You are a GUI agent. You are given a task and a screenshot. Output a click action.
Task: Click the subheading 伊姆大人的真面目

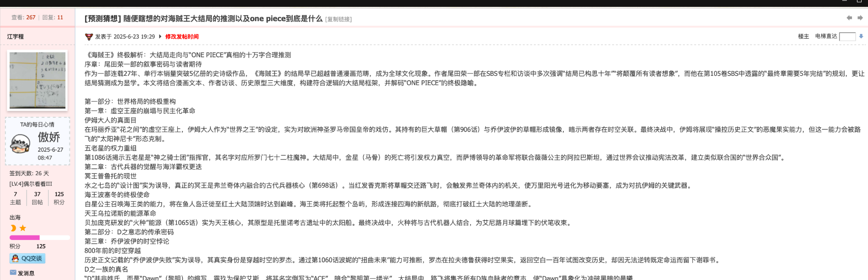click(110, 120)
